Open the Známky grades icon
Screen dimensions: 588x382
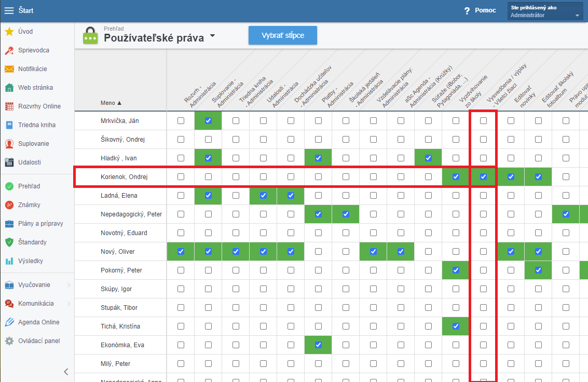pos(9,205)
